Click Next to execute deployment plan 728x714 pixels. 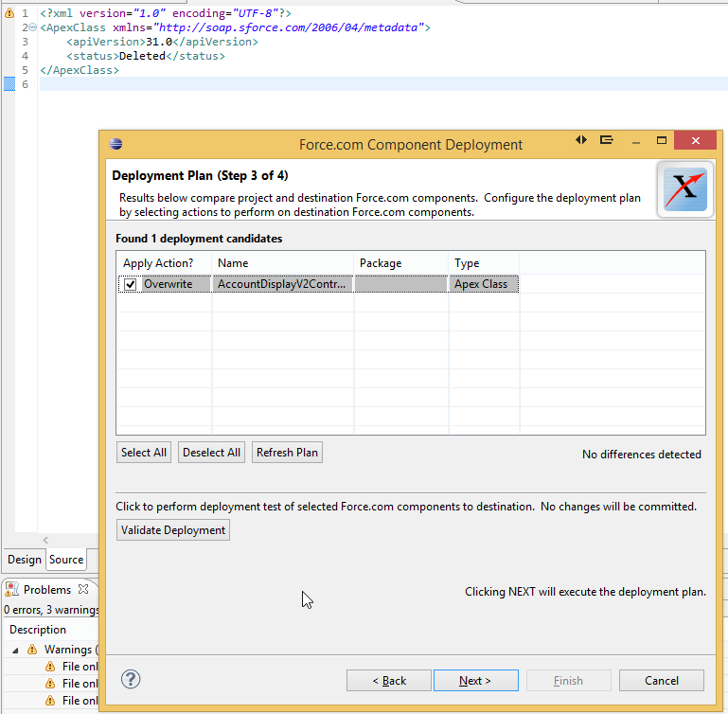(476, 681)
